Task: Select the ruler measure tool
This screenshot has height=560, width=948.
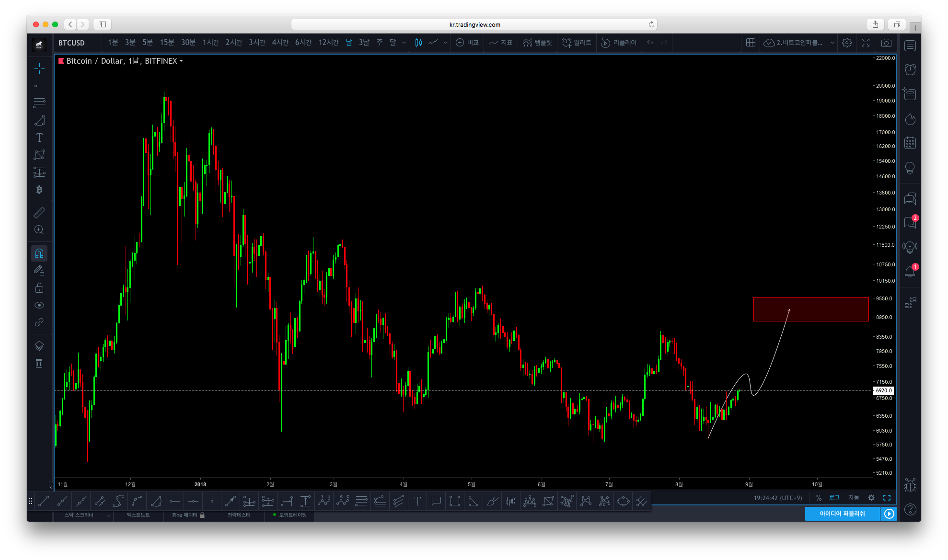Action: [39, 212]
